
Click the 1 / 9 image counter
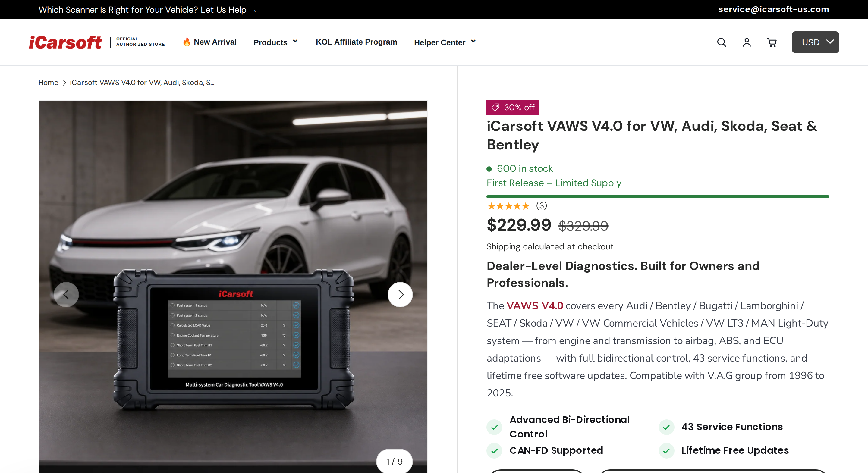tap(394, 461)
